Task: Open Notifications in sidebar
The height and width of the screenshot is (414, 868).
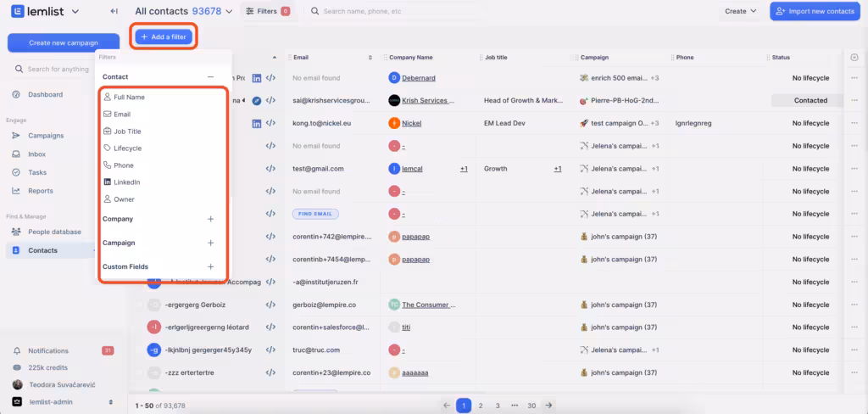Action: (x=48, y=351)
